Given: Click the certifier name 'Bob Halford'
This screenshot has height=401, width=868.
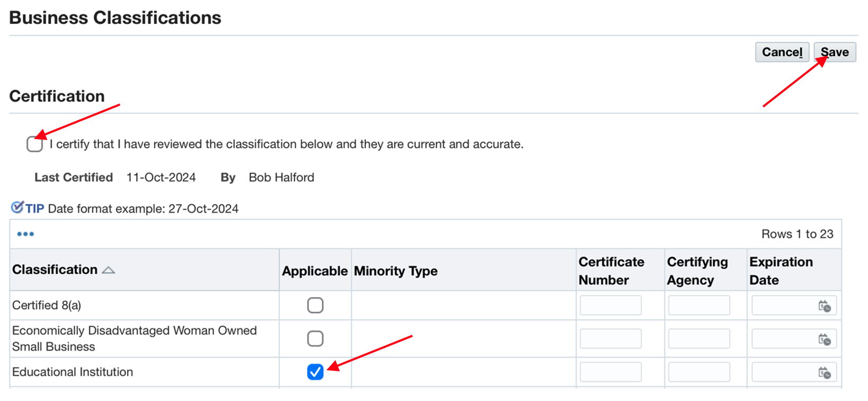Looking at the screenshot, I should (281, 177).
